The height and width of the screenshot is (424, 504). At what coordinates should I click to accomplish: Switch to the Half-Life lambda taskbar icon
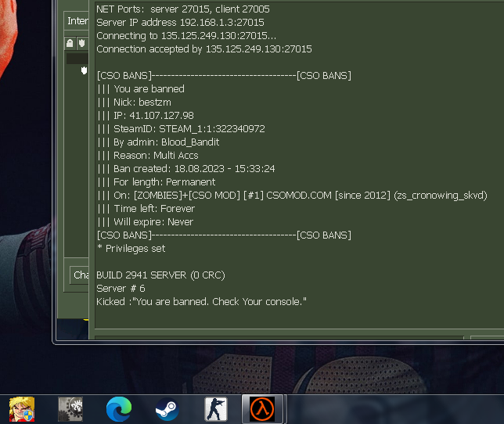coord(262,409)
